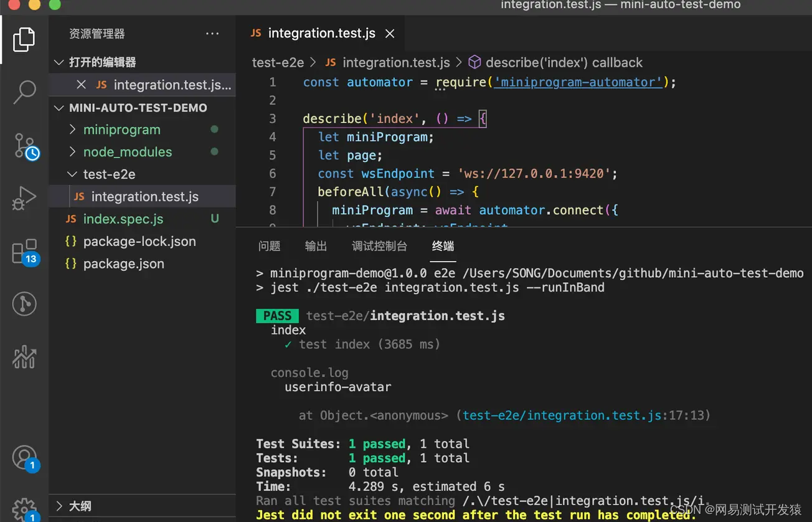This screenshot has width=812, height=522.
Task: Click 'Test Suites:' summary line
Action: click(x=362, y=444)
